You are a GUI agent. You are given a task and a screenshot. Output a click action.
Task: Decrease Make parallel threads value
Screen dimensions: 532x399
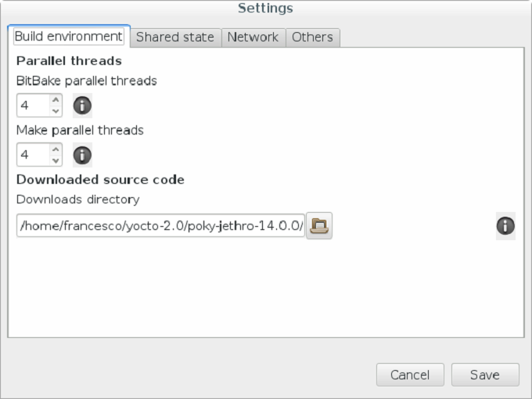click(56, 160)
